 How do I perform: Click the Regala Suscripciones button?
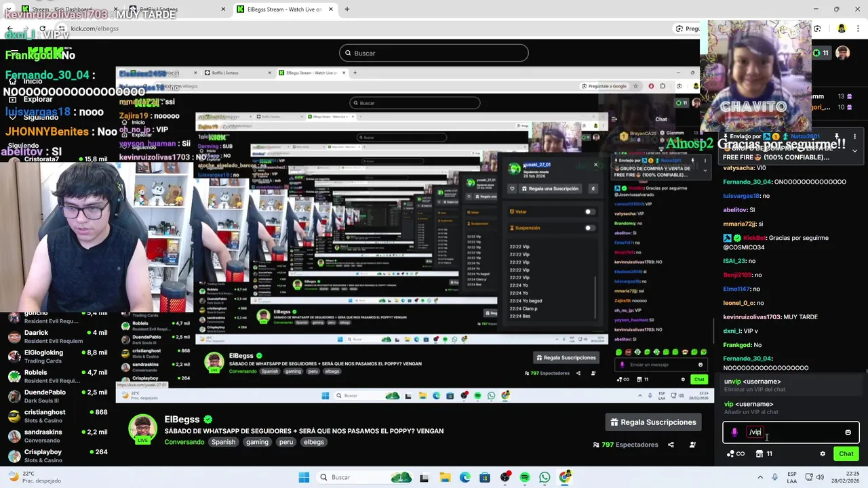(653, 422)
